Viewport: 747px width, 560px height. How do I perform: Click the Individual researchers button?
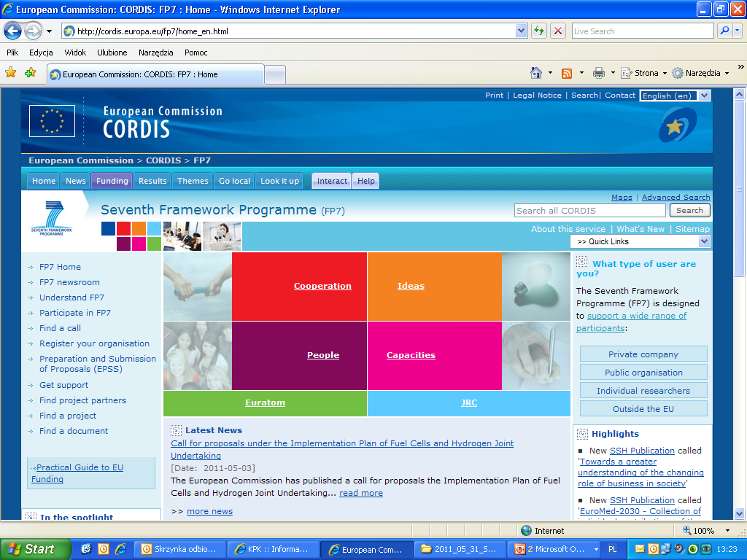point(643,391)
